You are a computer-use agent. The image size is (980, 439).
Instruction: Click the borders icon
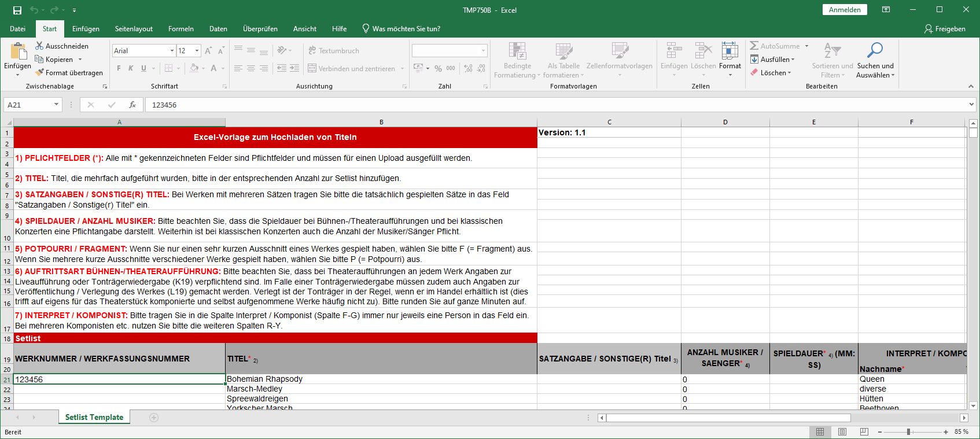tap(168, 68)
